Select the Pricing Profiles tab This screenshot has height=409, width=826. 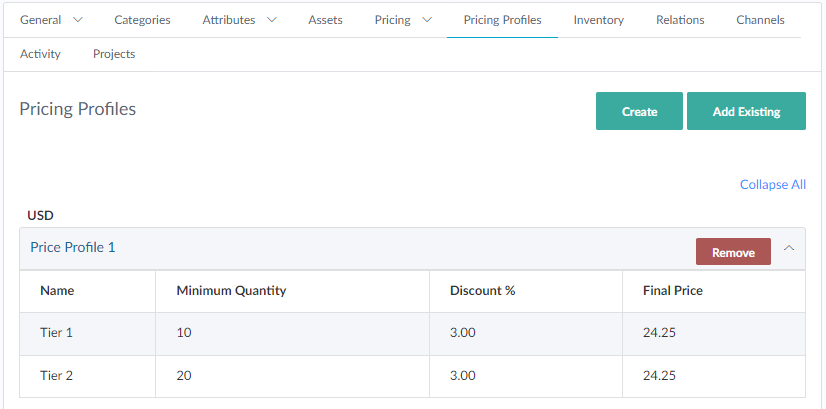click(502, 20)
